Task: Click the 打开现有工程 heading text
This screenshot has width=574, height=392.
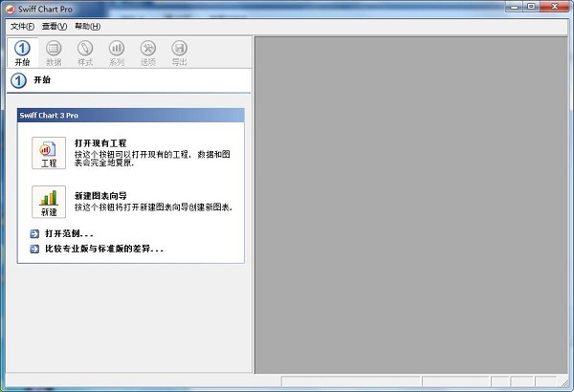Action: tap(100, 143)
